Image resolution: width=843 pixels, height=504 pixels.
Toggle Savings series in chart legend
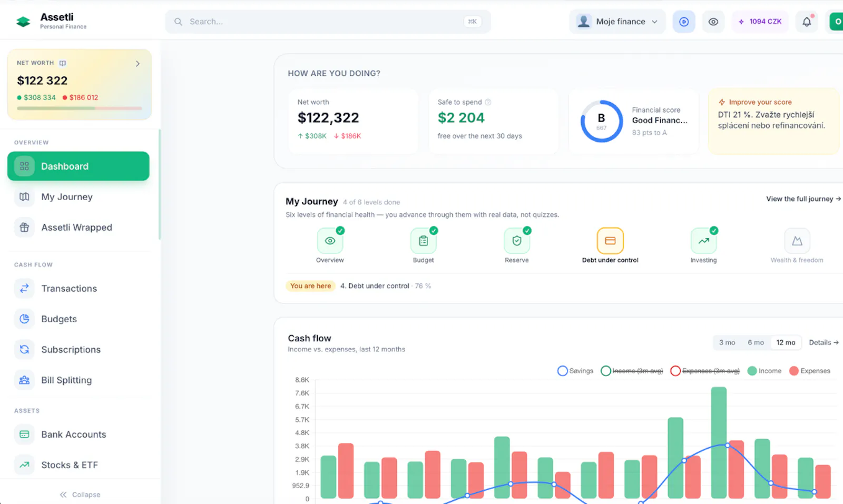pos(575,371)
